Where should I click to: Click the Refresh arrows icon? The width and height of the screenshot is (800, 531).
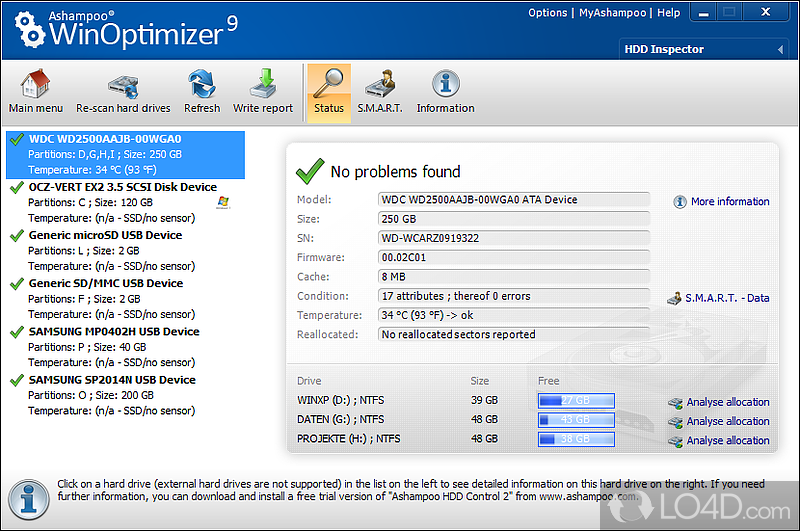[x=202, y=84]
